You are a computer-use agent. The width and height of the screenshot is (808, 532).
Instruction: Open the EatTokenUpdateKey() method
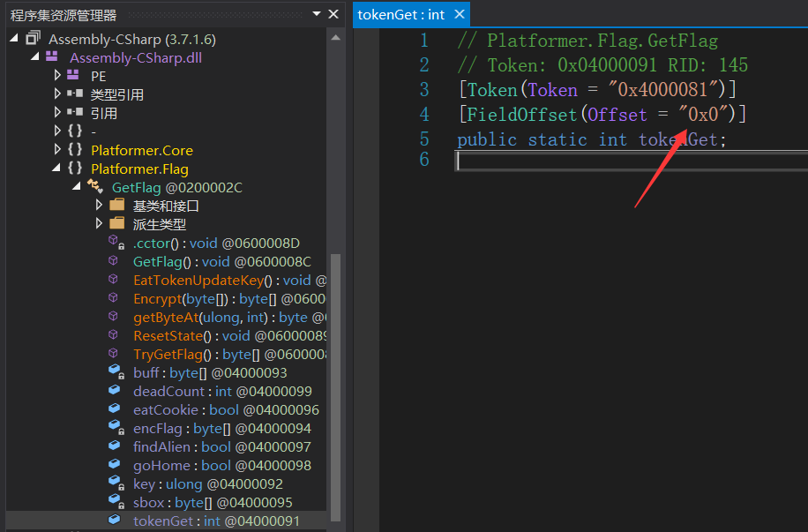point(229,281)
